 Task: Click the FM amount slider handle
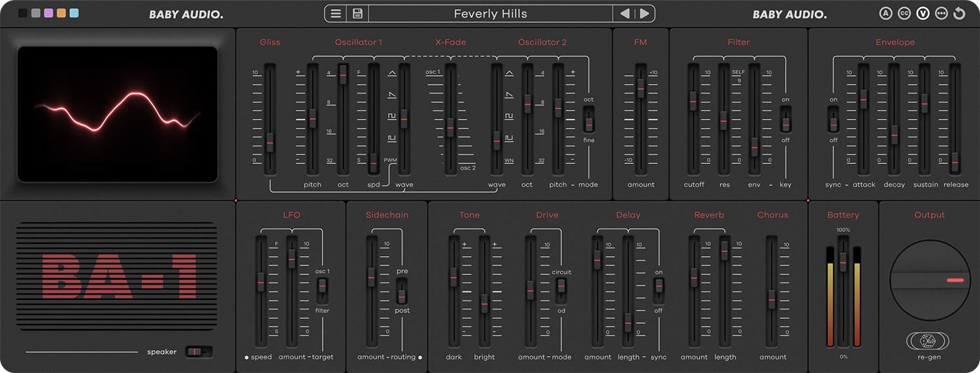(641, 88)
